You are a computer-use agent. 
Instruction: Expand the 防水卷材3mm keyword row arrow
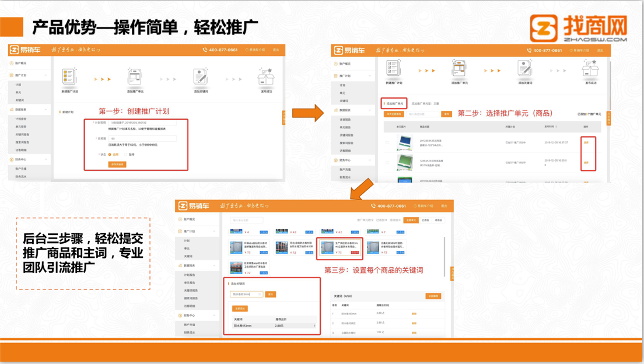click(314, 325)
